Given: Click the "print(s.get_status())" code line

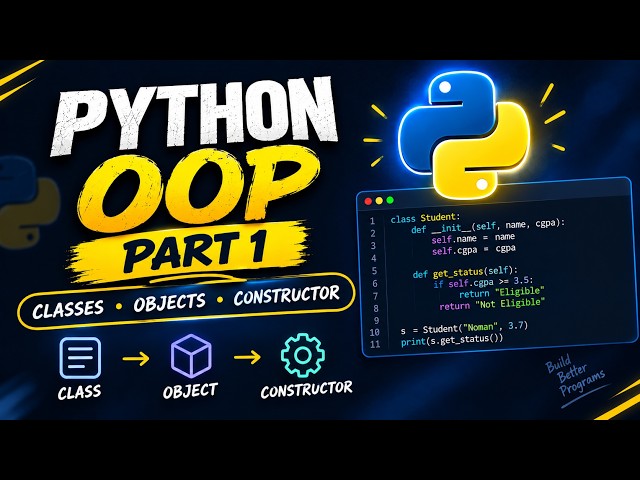Looking at the screenshot, I should [452, 339].
